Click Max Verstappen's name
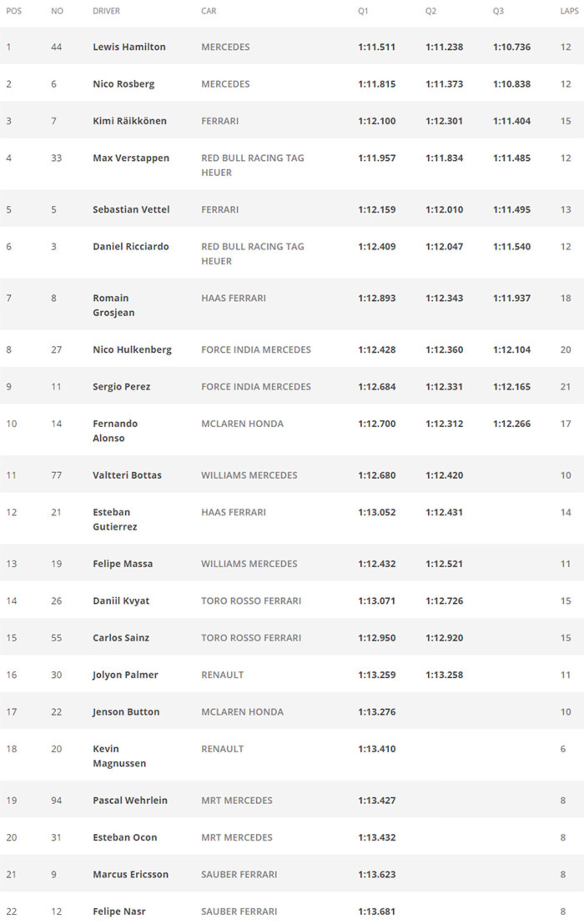Image resolution: width=584 pixels, height=924 pixels. click(130, 158)
